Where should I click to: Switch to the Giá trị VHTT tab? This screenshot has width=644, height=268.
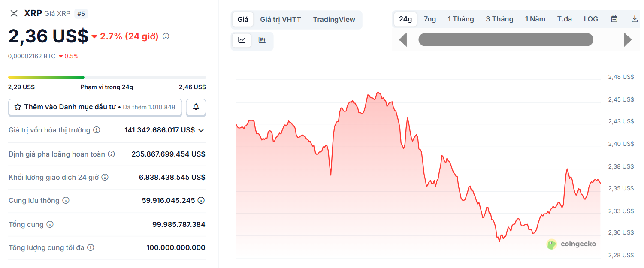point(281,20)
